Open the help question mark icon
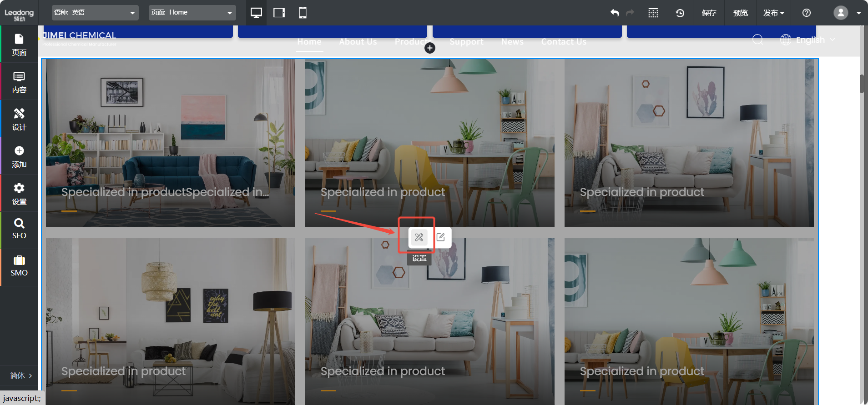Image resolution: width=868 pixels, height=405 pixels. click(806, 13)
